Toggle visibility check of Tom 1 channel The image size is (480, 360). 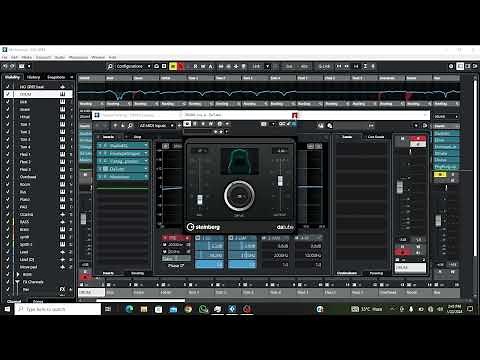point(8,124)
